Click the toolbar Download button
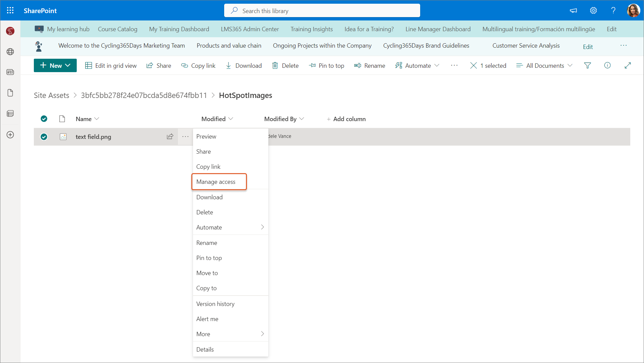The height and width of the screenshot is (363, 644). (x=244, y=65)
